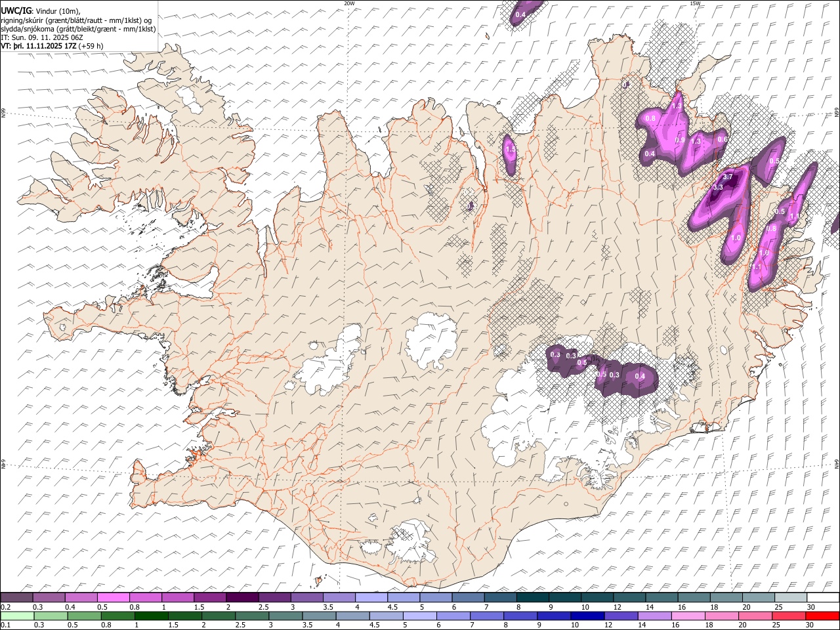The image size is (840, 630).
Task: Pick the top legend dark purple swatch between 2 and 2.5
Action: pos(242,597)
